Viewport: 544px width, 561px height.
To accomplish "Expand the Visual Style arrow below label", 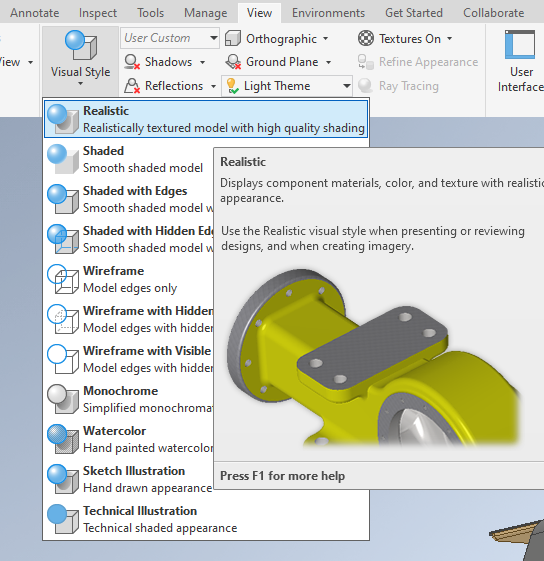I will (81, 84).
